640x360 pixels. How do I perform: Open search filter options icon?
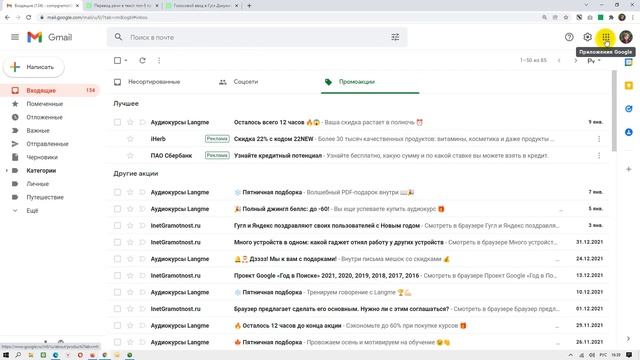395,37
